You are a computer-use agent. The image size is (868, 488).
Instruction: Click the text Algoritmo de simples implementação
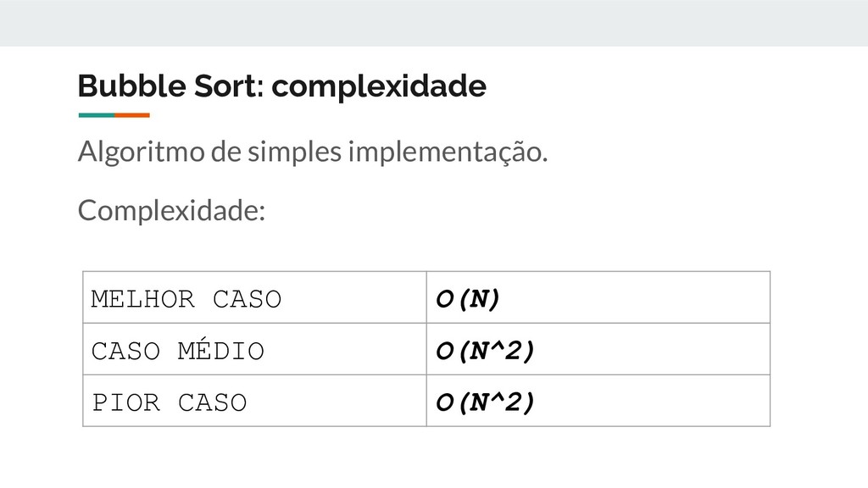(x=313, y=152)
